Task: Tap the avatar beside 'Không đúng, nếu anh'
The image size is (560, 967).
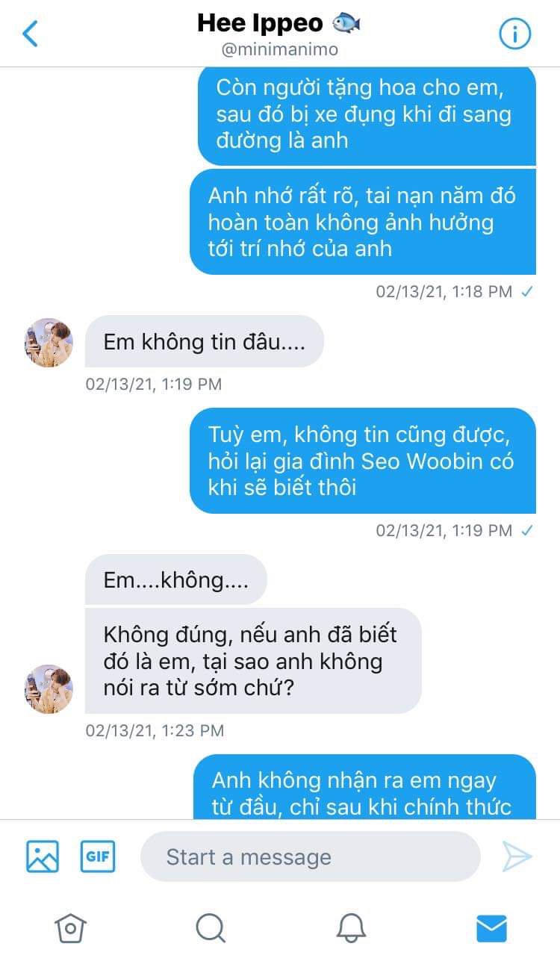Action: point(49,689)
